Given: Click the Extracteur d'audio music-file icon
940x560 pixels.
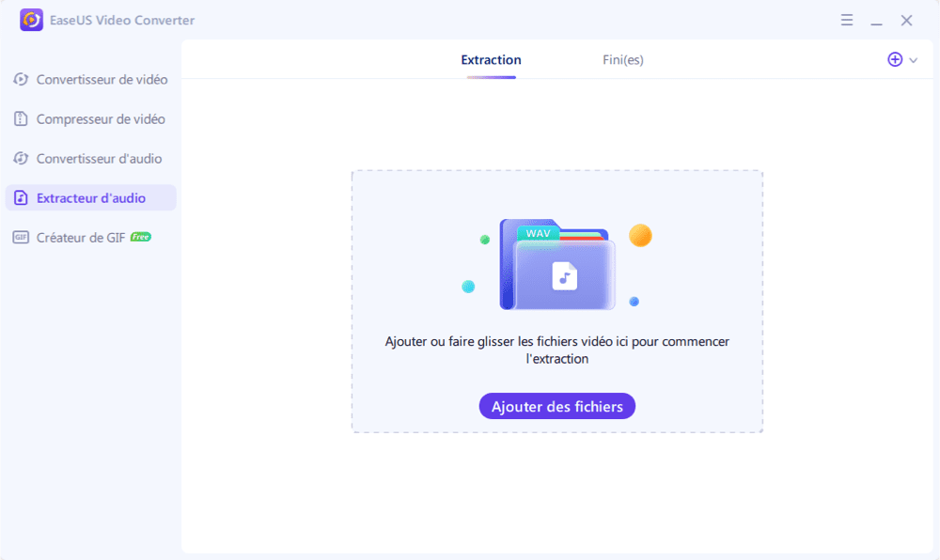Looking at the screenshot, I should [x=21, y=198].
